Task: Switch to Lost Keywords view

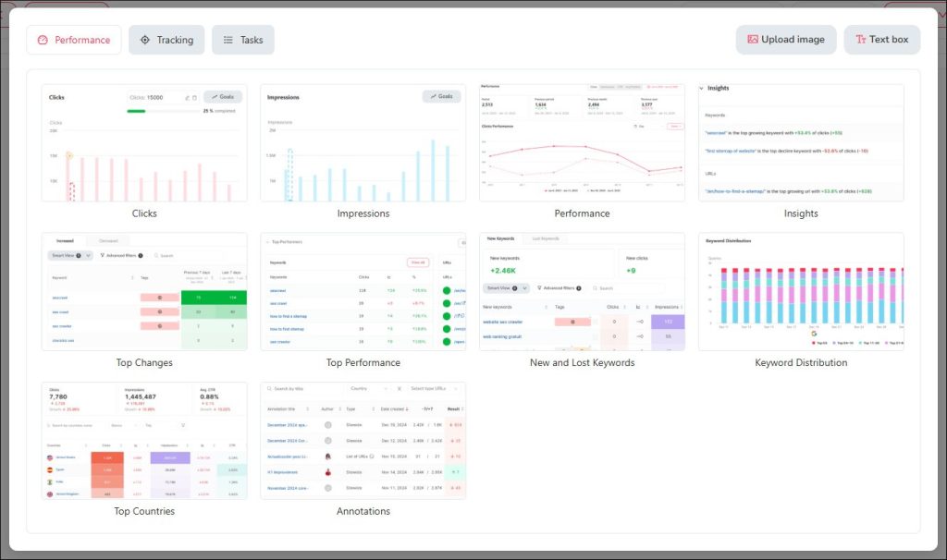Action: pyautogui.click(x=546, y=238)
